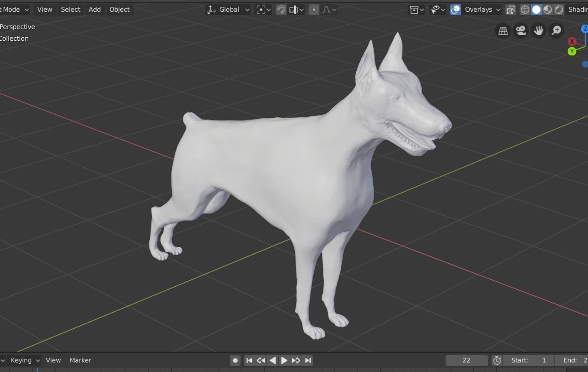588x372 pixels.
Task: Click current frame field showing 22
Action: pos(466,360)
